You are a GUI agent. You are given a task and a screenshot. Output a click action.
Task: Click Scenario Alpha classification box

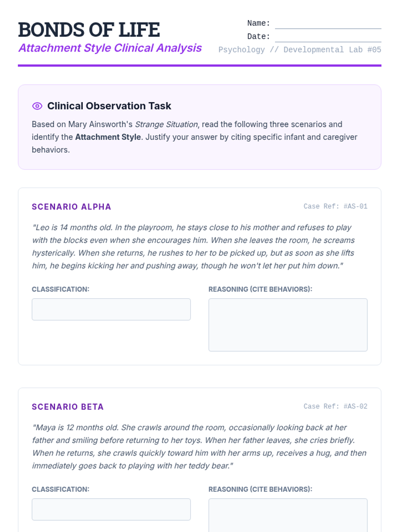pyautogui.click(x=111, y=309)
